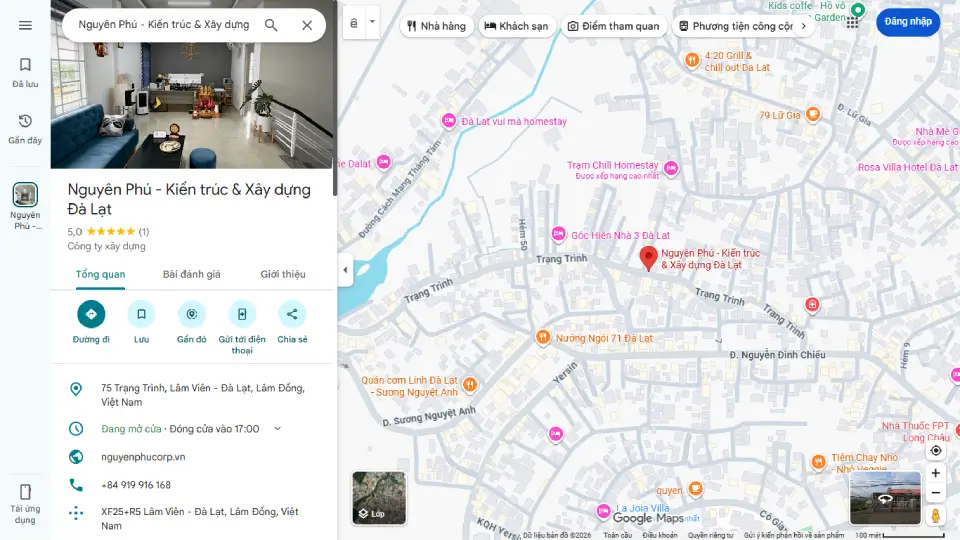Click Trạm Chill Homestay marker

coord(671,168)
